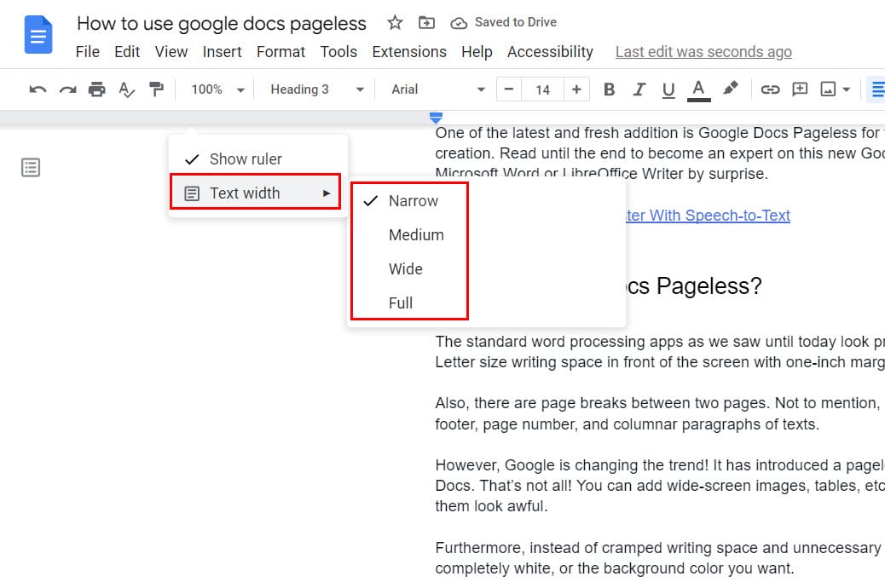This screenshot has width=885, height=588.
Task: Toggle italic formatting
Action: 639,89
